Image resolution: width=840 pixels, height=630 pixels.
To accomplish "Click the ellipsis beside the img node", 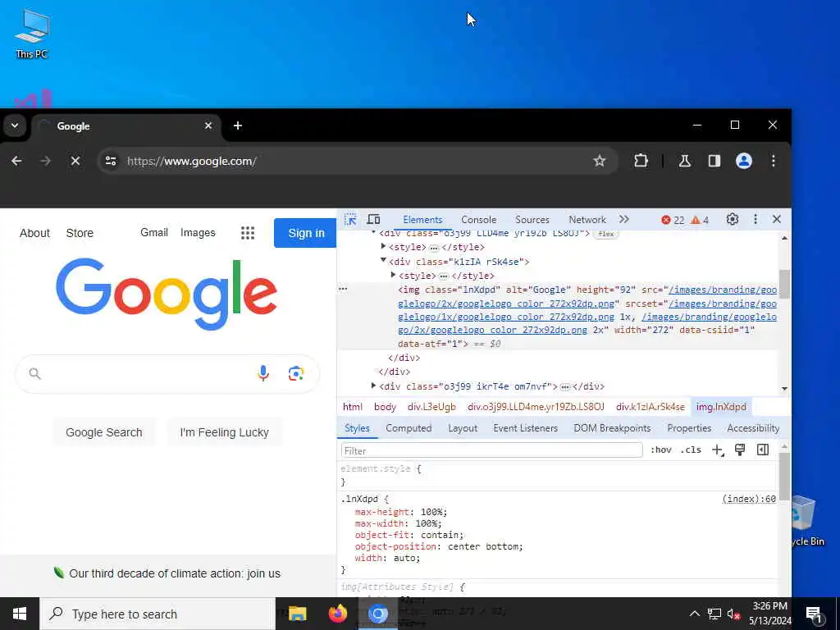I will [343, 289].
